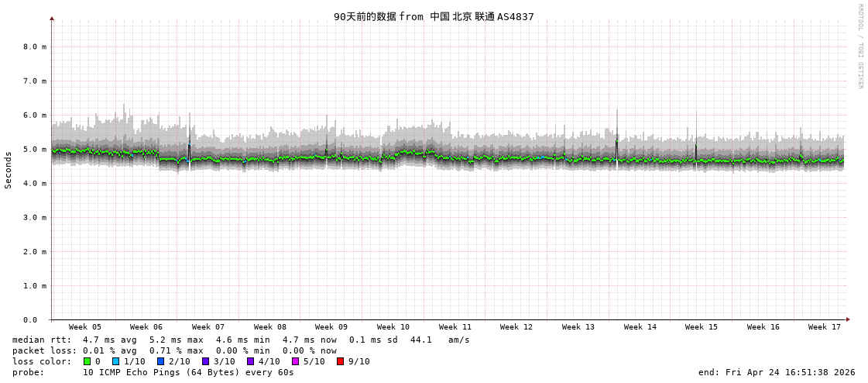Click the vertical Seconds axis label
This screenshot has width=868, height=383.
pyautogui.click(x=9, y=170)
